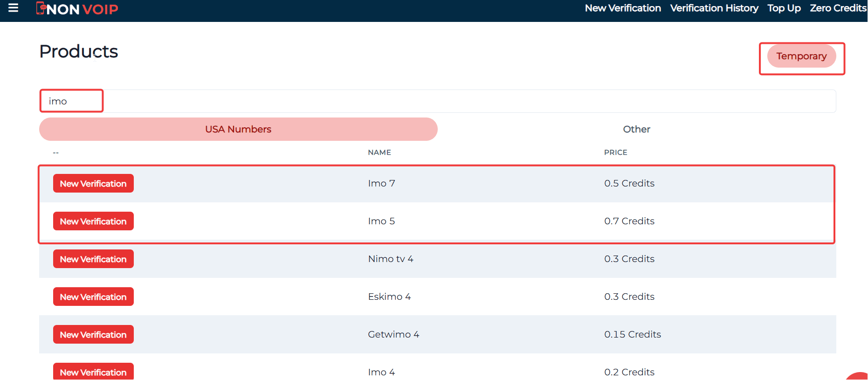Click the 0.5 Credits price

point(629,183)
